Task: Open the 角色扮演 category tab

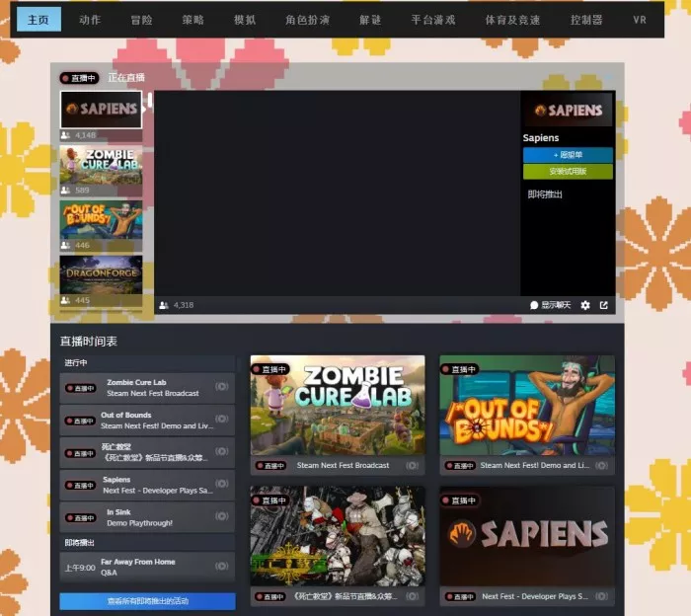Action: 308,20
